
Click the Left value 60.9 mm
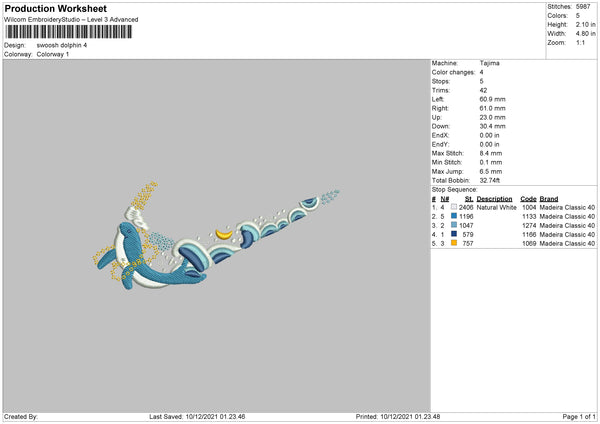click(x=492, y=99)
